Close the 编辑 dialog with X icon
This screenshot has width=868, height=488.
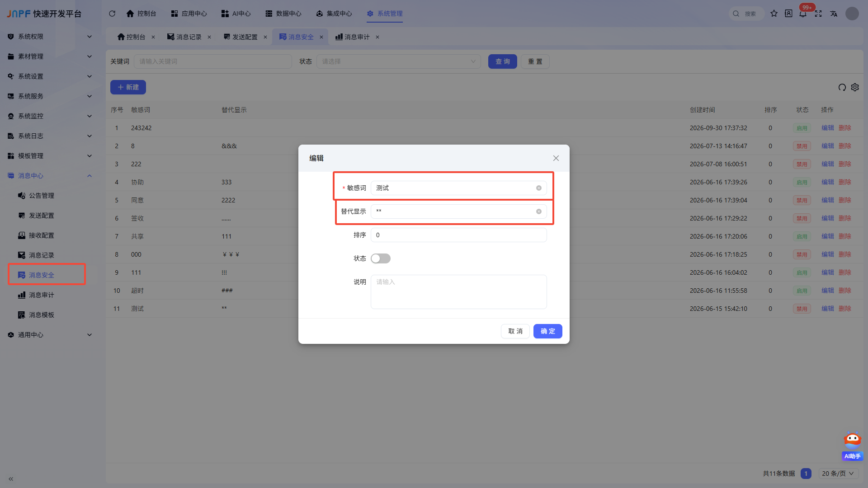556,158
